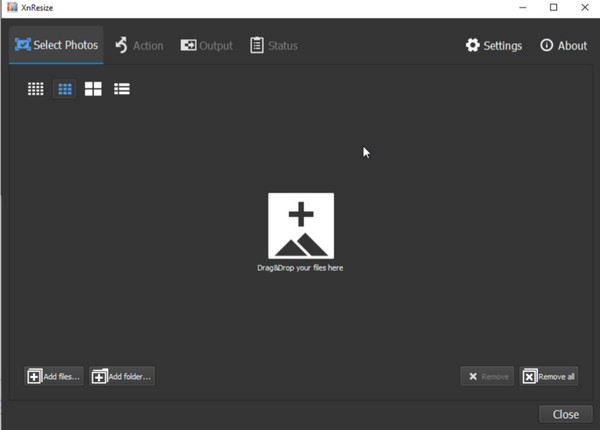Go to the Output tab

206,45
